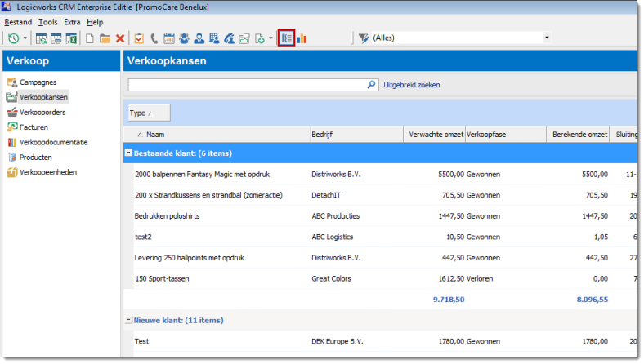Image resolution: width=644 pixels, height=364 pixels.
Task: Select the Bedrukken poloshirts row
Action: click(380, 216)
